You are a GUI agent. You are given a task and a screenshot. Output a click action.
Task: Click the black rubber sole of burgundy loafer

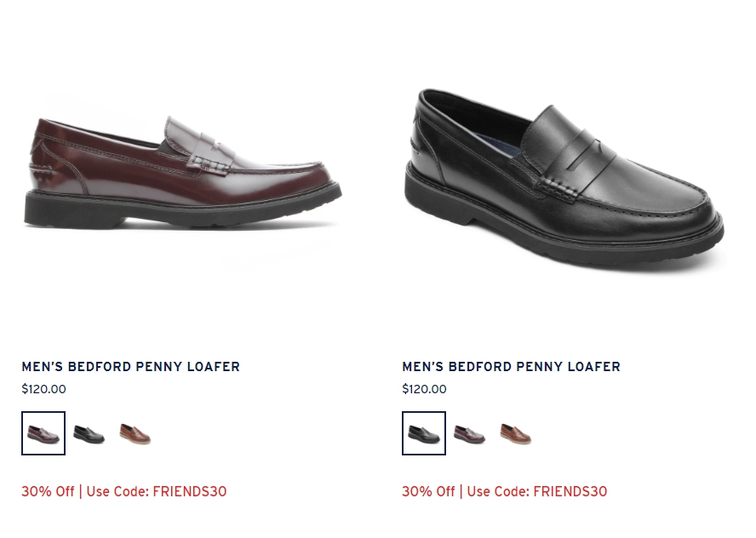pos(183,209)
